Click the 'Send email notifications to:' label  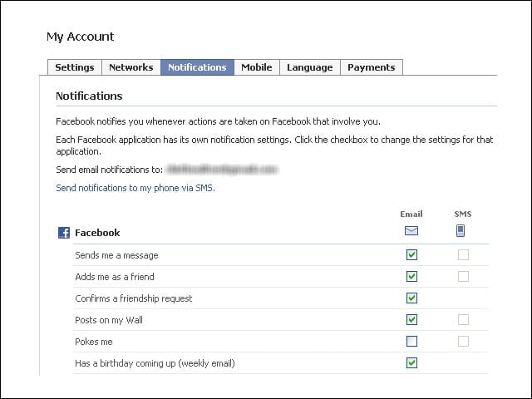[109, 170]
